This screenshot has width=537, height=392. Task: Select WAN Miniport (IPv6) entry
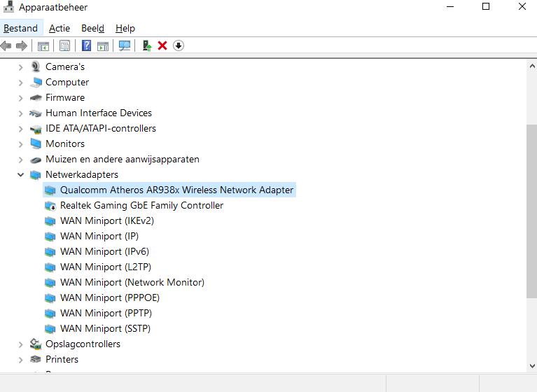coord(104,251)
